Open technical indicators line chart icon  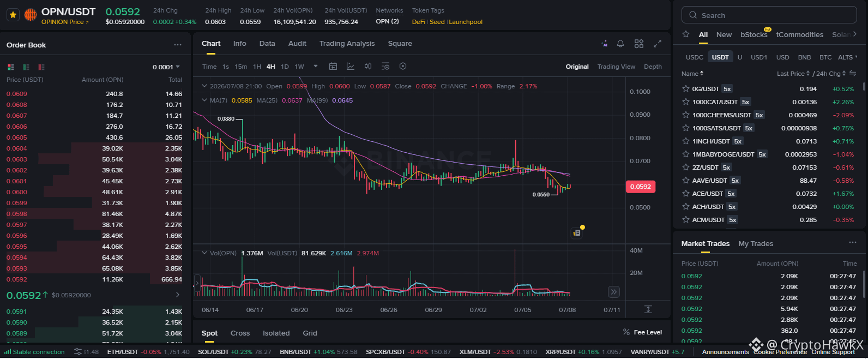pos(351,67)
